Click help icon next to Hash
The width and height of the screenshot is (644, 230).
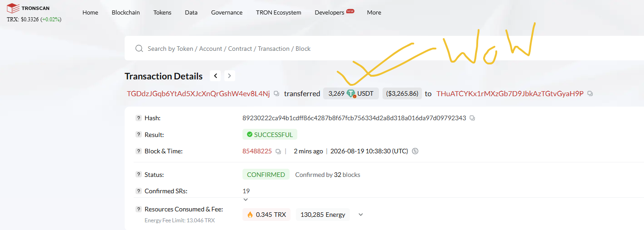(139, 118)
